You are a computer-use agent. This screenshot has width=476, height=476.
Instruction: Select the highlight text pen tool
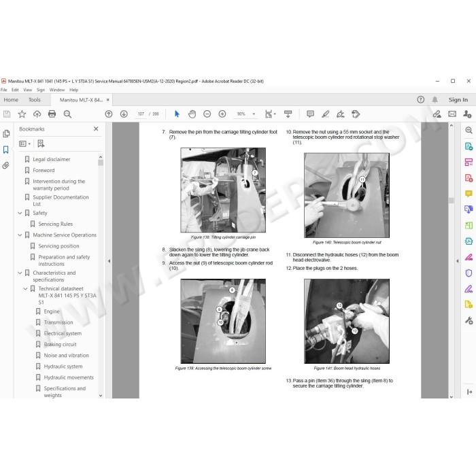tap(326, 114)
